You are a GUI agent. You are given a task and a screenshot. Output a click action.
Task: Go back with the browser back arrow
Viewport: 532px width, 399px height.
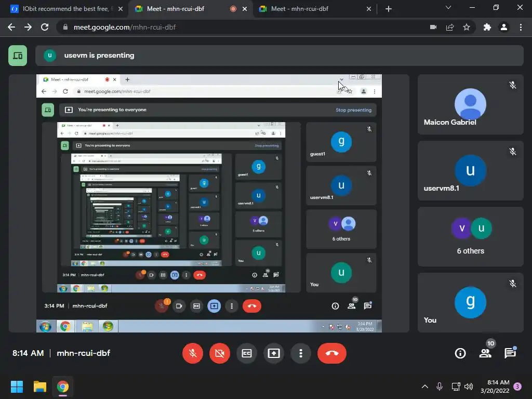[x=11, y=27]
